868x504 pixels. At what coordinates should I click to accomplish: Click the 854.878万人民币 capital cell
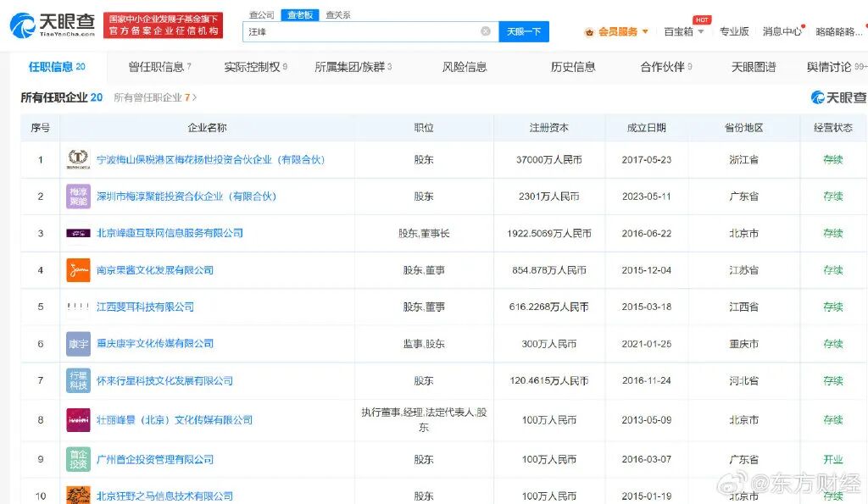point(548,270)
